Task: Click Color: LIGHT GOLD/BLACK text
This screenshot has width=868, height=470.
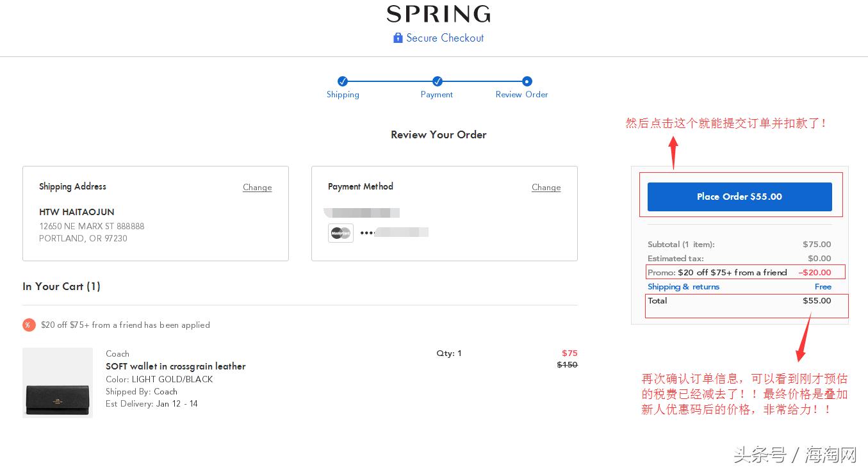Action: tap(160, 379)
